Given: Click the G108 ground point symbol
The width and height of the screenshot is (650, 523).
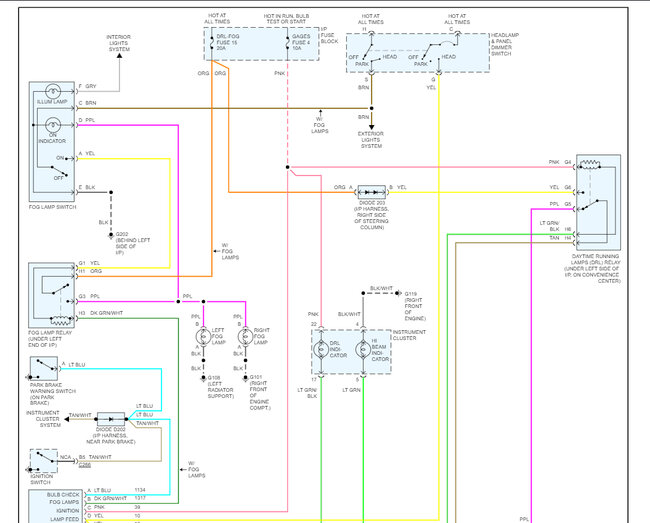Looking at the screenshot, I should coord(203,378).
